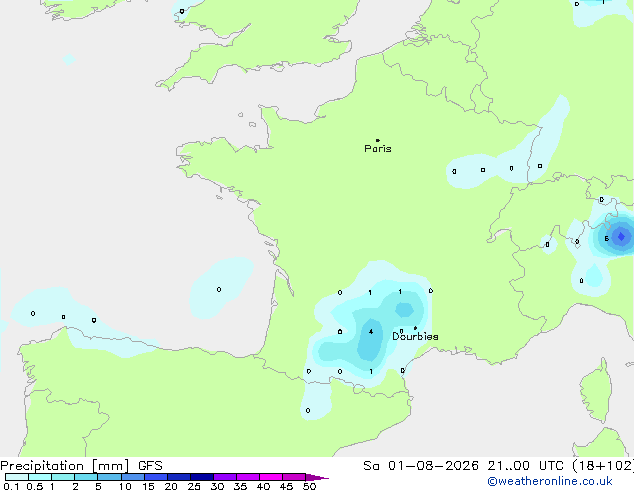634x490 pixels.
Task: Click the Dourbies location label
Action: tap(415, 336)
